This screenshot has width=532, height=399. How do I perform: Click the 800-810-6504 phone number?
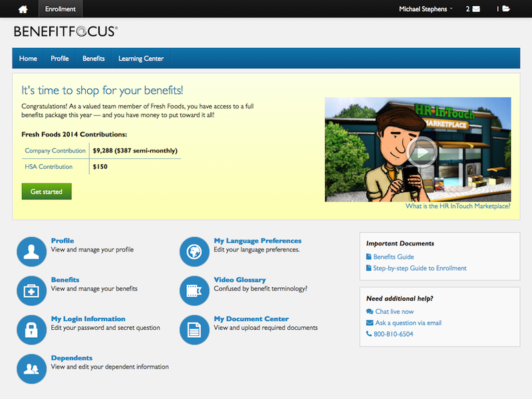click(x=393, y=334)
